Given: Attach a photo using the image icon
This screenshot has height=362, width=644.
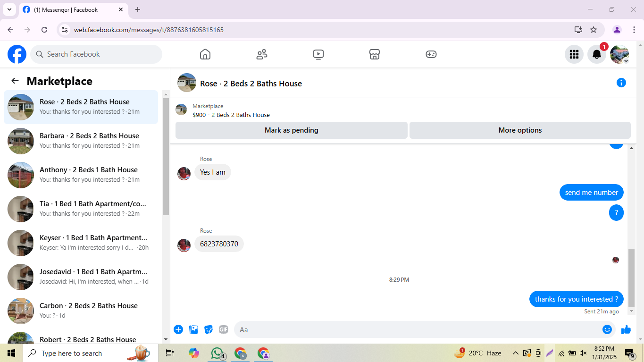Looking at the screenshot, I should click(x=193, y=329).
